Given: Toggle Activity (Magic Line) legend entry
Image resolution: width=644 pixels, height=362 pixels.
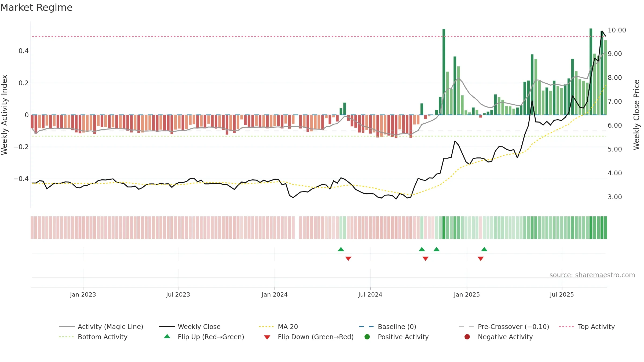Looking at the screenshot, I should click(x=101, y=327).
